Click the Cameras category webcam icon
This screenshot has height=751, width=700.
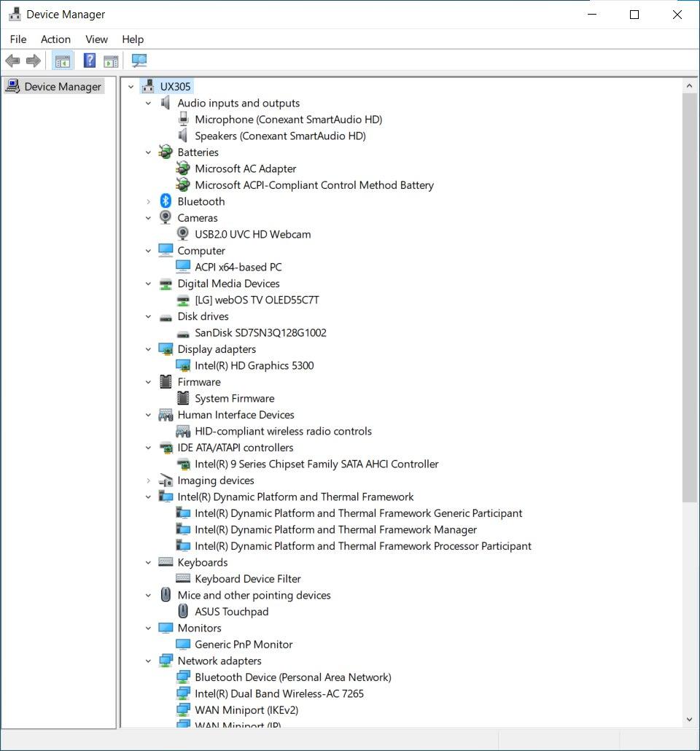(x=166, y=217)
